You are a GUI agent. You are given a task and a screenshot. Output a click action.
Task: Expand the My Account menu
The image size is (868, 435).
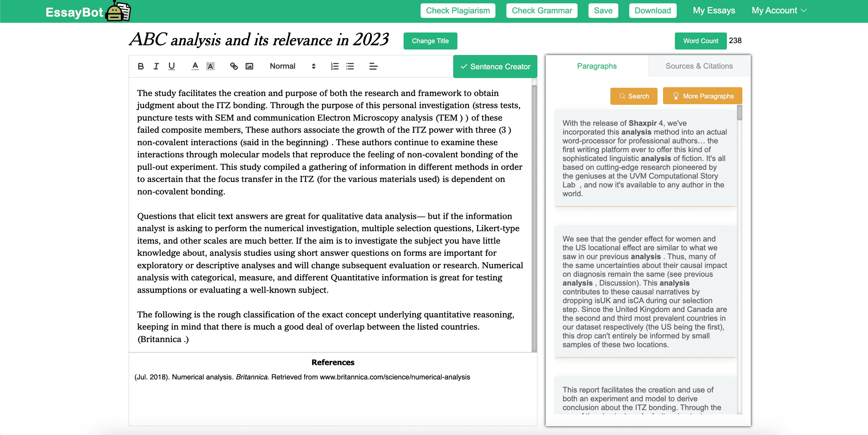point(779,10)
